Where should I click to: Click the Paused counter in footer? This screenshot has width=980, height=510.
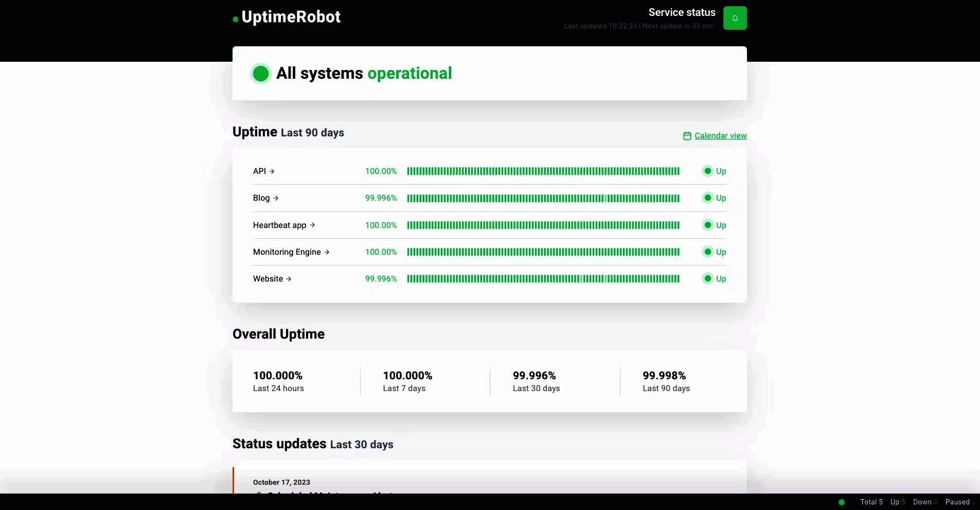pyautogui.click(x=960, y=502)
